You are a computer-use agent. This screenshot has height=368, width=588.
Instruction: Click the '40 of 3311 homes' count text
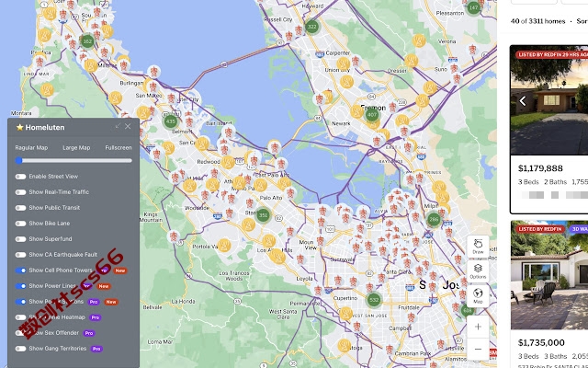tap(537, 21)
